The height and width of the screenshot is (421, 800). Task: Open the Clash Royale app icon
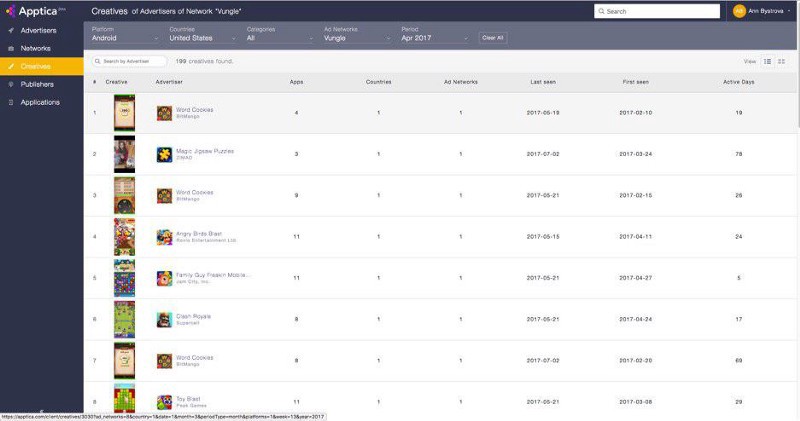164,319
